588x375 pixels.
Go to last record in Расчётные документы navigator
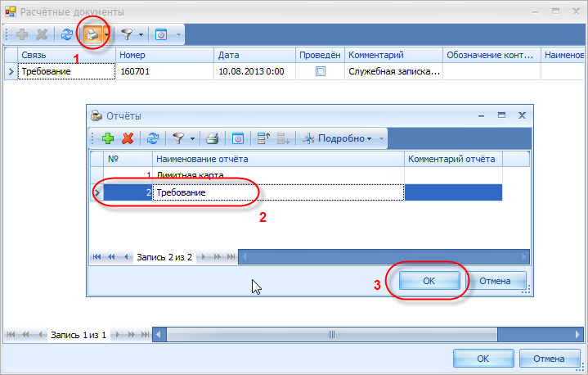pos(146,334)
